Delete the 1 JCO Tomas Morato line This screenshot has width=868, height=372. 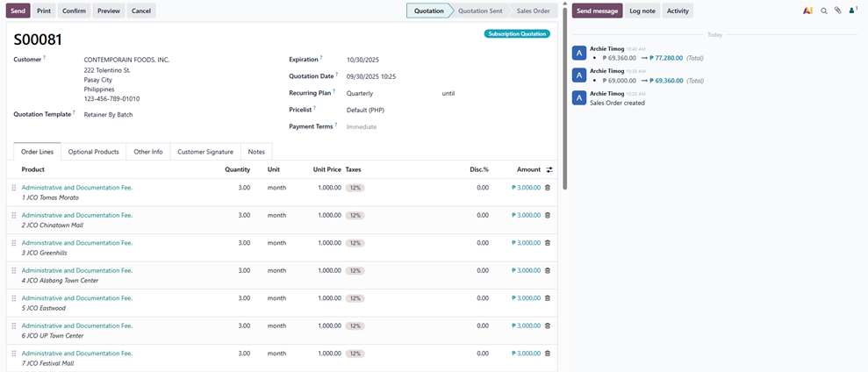[548, 188]
